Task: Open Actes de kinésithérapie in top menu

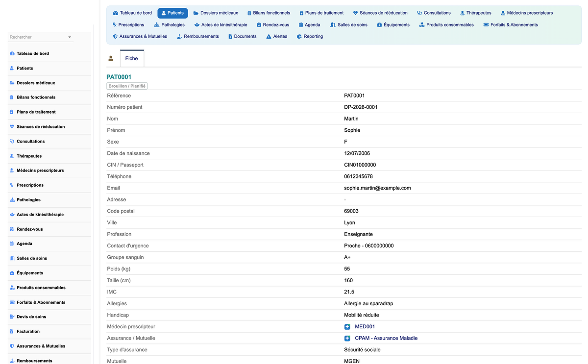Action: tap(220, 24)
